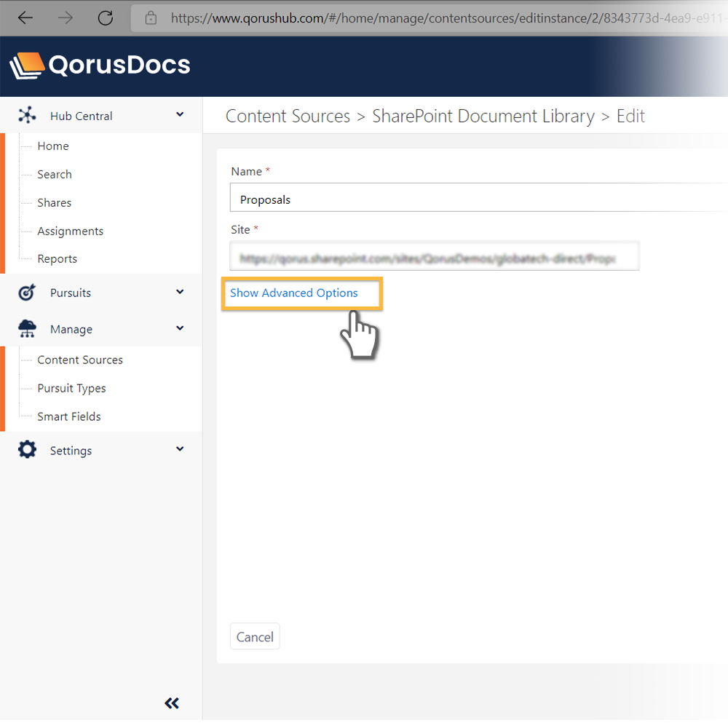
Task: Open Smart Fields menu item
Action: (69, 416)
